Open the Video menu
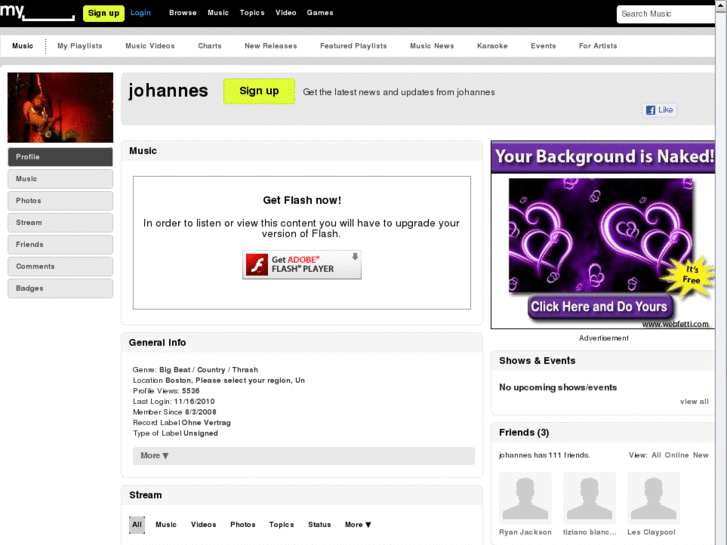727x545 pixels. coord(286,13)
